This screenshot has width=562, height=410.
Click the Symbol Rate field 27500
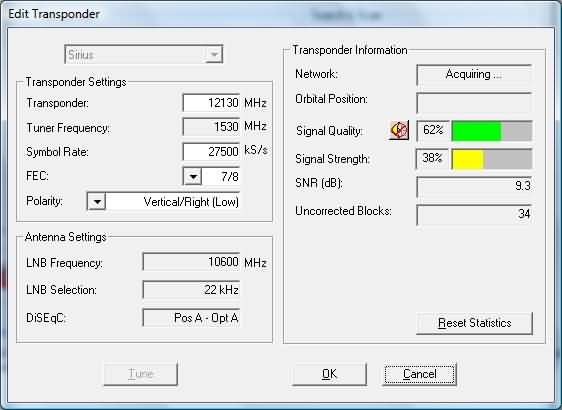[x=211, y=152]
